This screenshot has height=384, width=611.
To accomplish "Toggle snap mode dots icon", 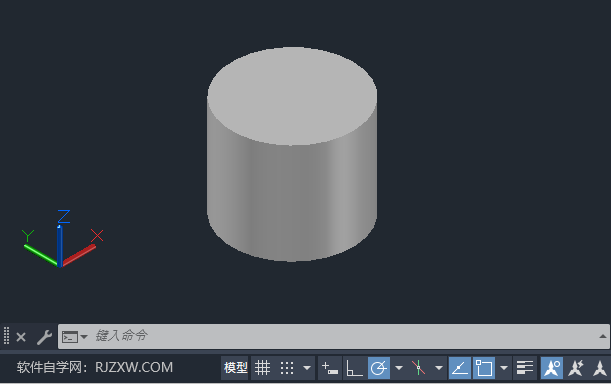I will [x=287, y=368].
